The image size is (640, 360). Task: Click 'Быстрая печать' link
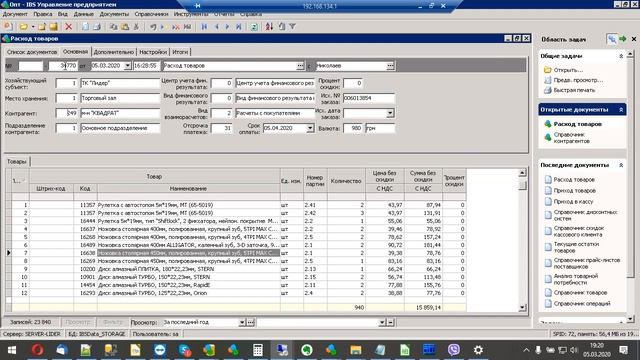(x=574, y=90)
